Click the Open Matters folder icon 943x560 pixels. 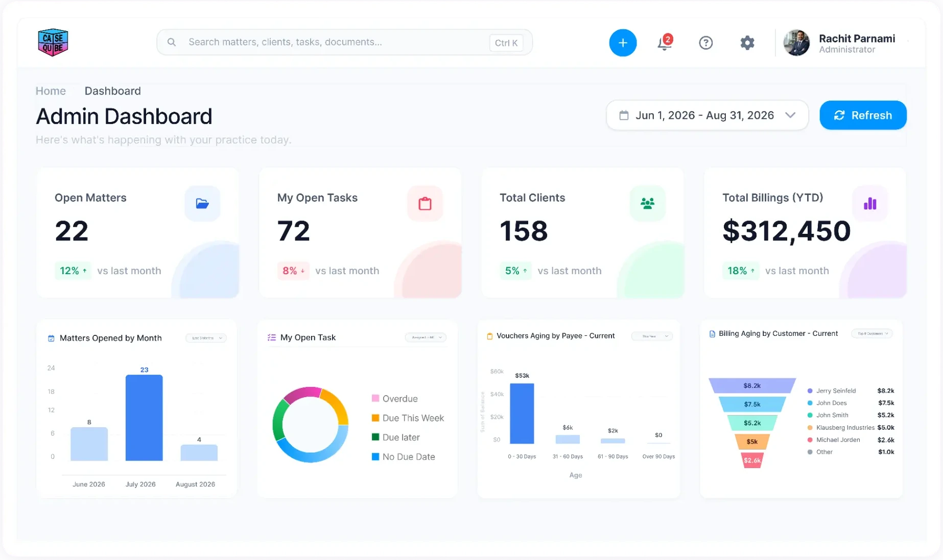coord(202,204)
